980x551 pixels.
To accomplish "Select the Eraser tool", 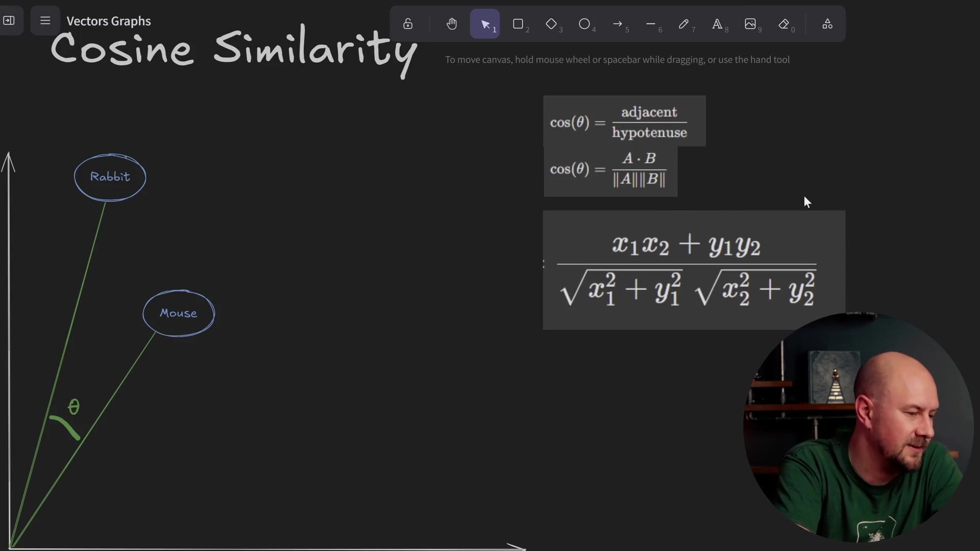I will pyautogui.click(x=784, y=24).
